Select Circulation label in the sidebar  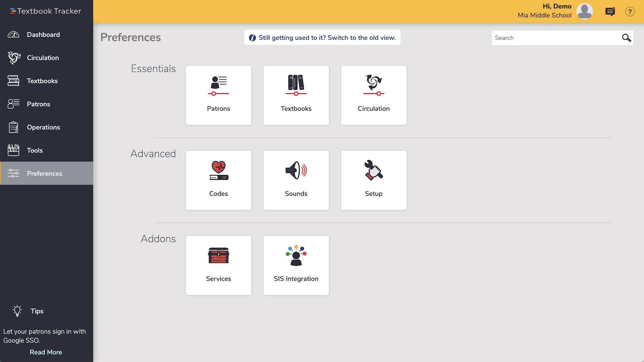43,58
